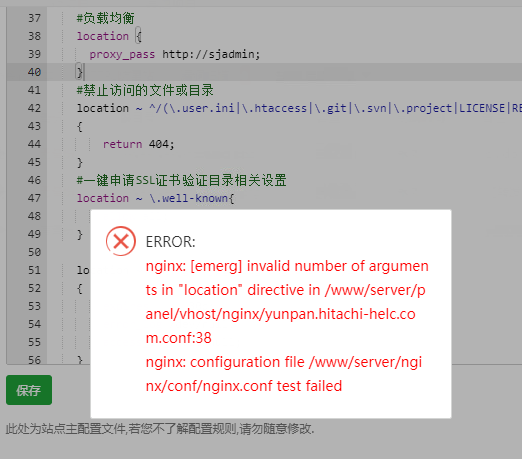This screenshot has height=459, width=522.
Task: Click line number 51 in the gutter
Action: (34, 270)
